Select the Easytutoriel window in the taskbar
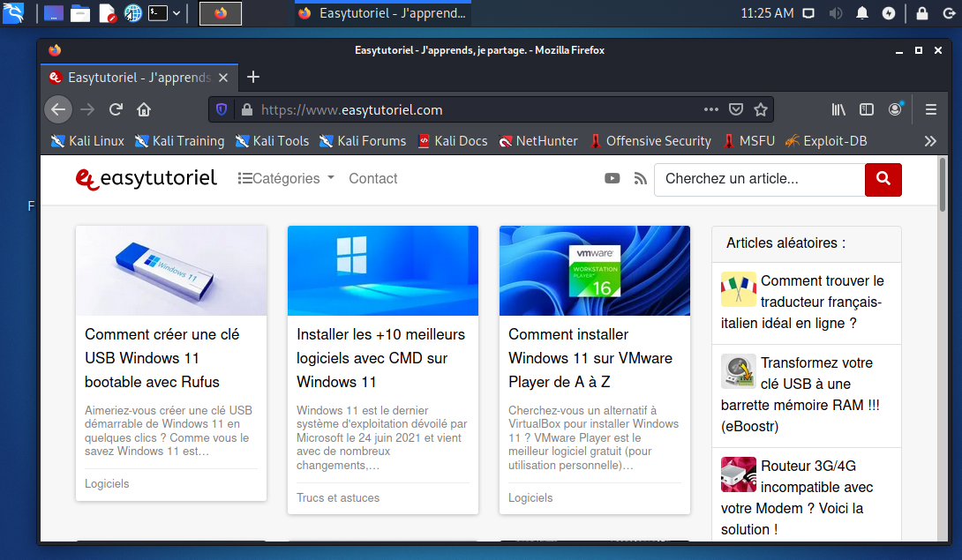962x560 pixels. point(381,13)
